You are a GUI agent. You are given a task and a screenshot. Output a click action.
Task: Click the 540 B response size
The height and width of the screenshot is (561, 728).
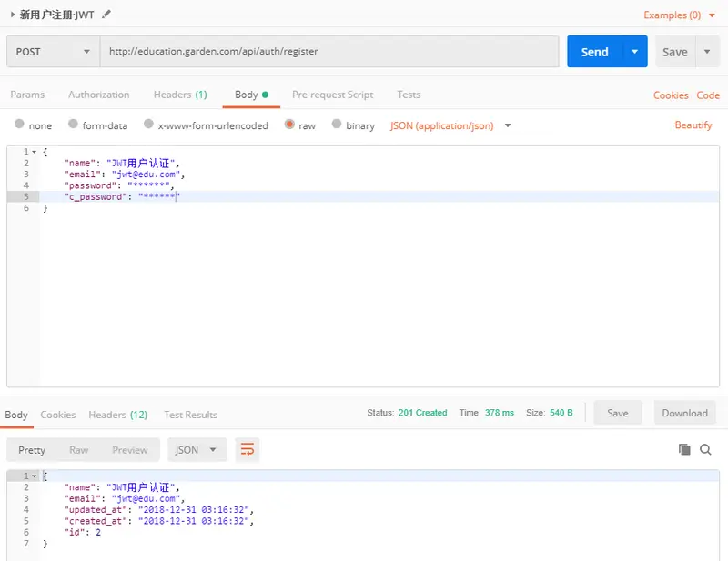(x=561, y=413)
